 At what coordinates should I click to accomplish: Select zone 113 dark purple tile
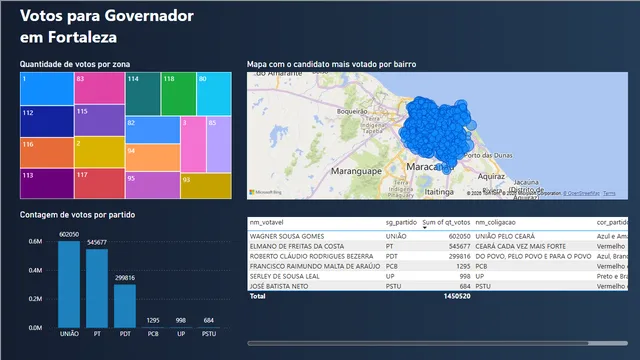pyautogui.click(x=47, y=184)
